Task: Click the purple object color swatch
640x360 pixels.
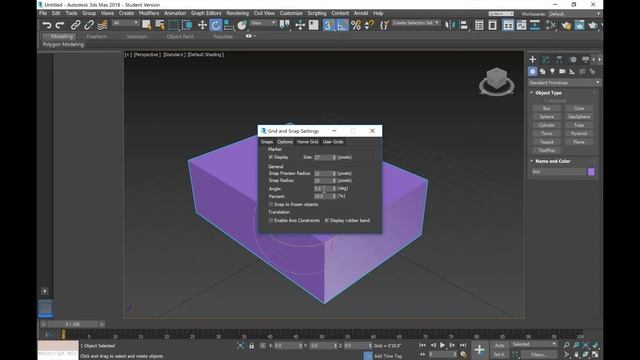Action: point(591,172)
